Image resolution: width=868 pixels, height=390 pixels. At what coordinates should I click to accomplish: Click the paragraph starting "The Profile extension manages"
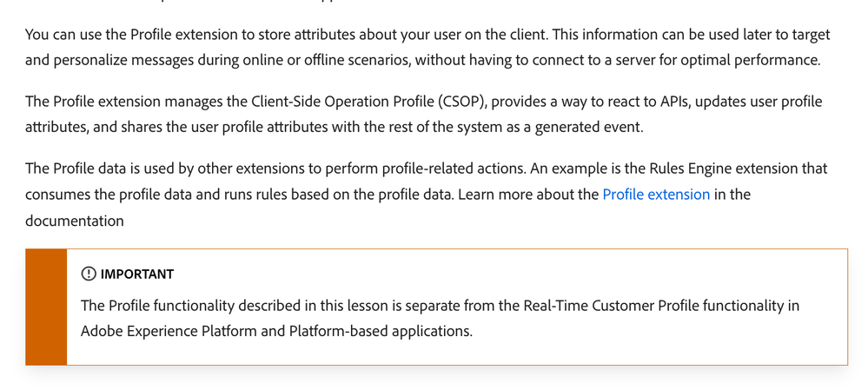click(426, 115)
